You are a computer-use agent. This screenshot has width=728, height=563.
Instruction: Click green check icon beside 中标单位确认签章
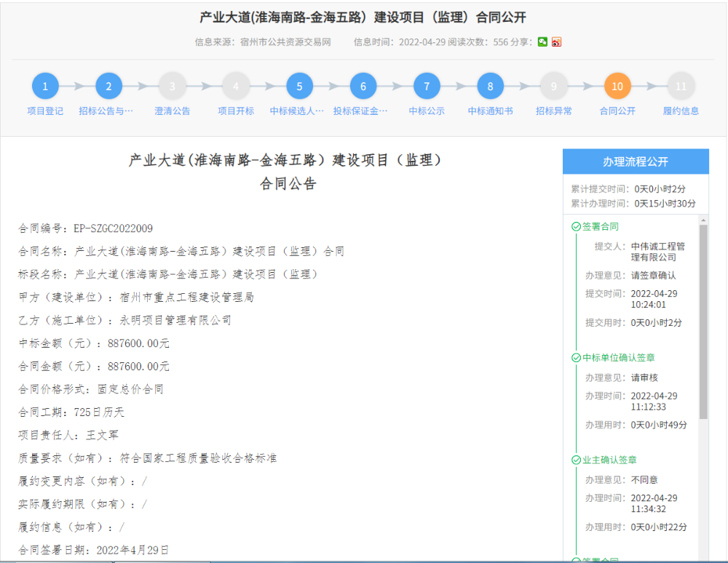pyautogui.click(x=576, y=358)
